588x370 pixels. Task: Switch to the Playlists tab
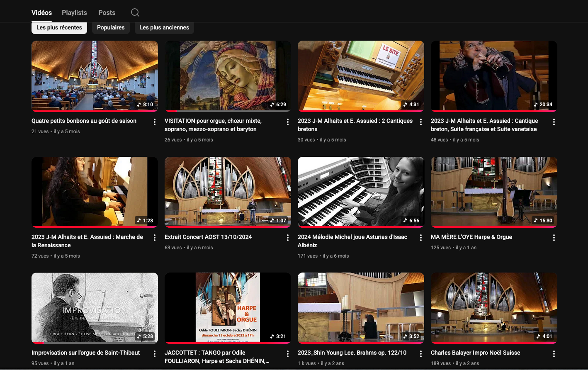[74, 12]
